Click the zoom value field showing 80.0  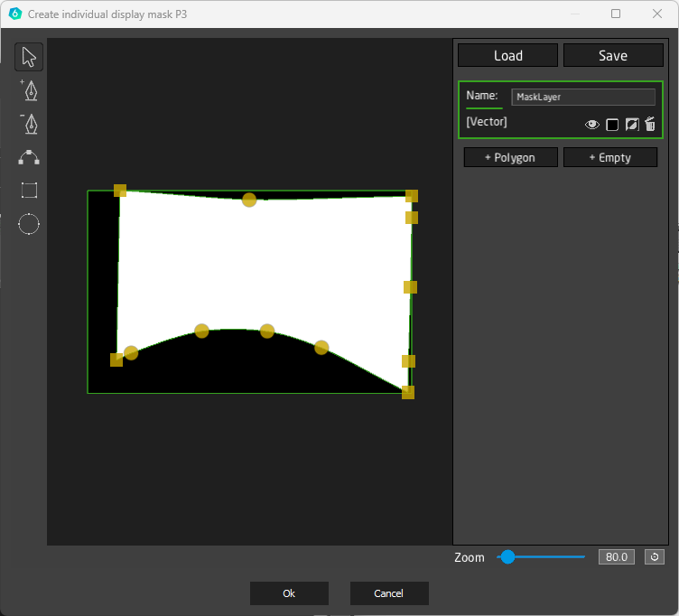click(617, 557)
